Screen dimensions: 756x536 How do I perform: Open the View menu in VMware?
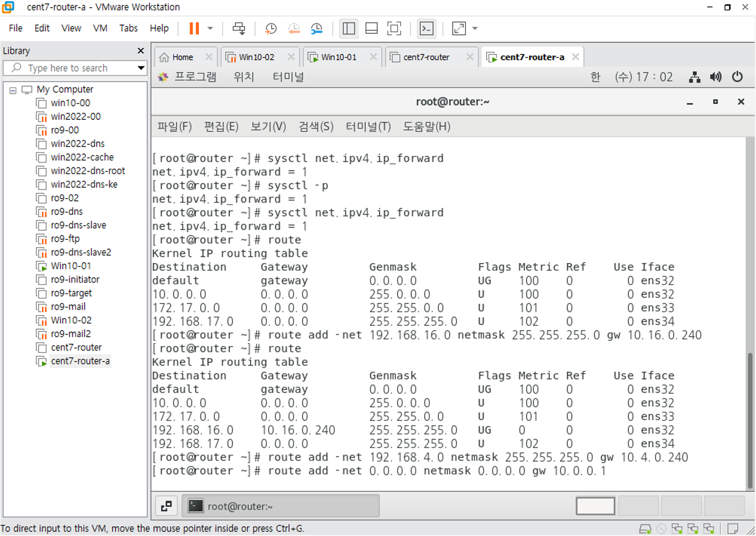(71, 28)
